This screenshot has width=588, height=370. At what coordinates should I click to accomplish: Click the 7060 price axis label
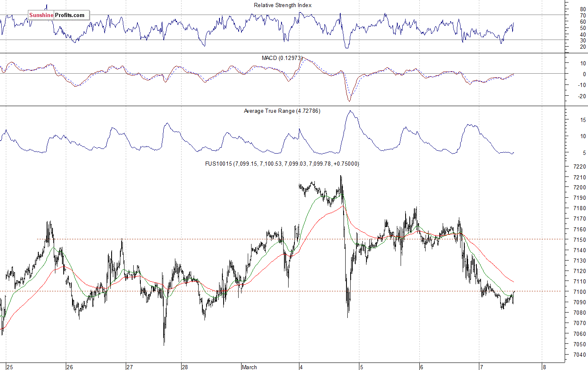click(580, 334)
